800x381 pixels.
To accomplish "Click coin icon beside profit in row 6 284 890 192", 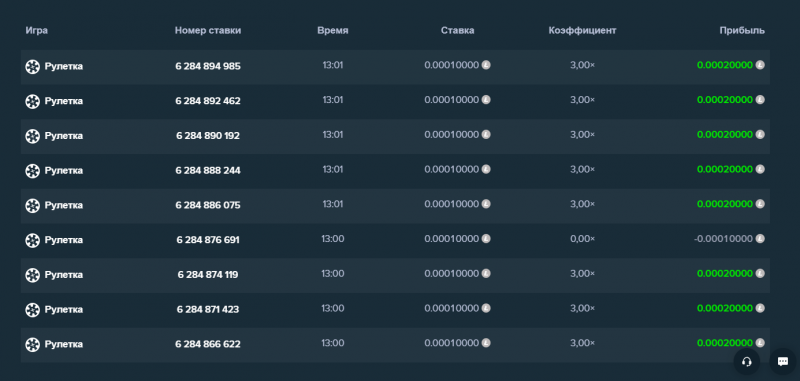I will click(x=760, y=134).
